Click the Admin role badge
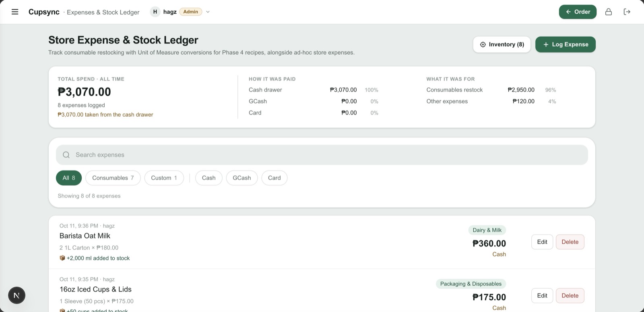Image resolution: width=644 pixels, height=312 pixels. click(191, 12)
